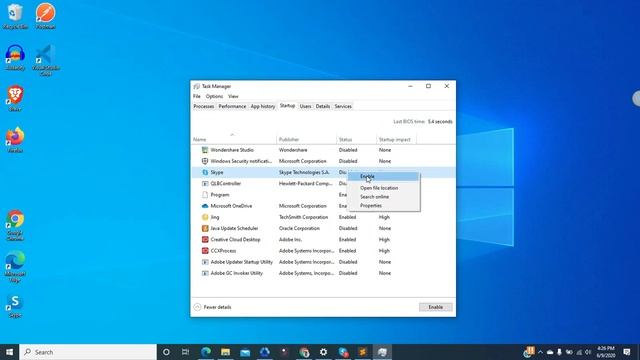Click the Java Update Scheduler row icon
The height and width of the screenshot is (360, 640).
pyautogui.click(x=205, y=228)
